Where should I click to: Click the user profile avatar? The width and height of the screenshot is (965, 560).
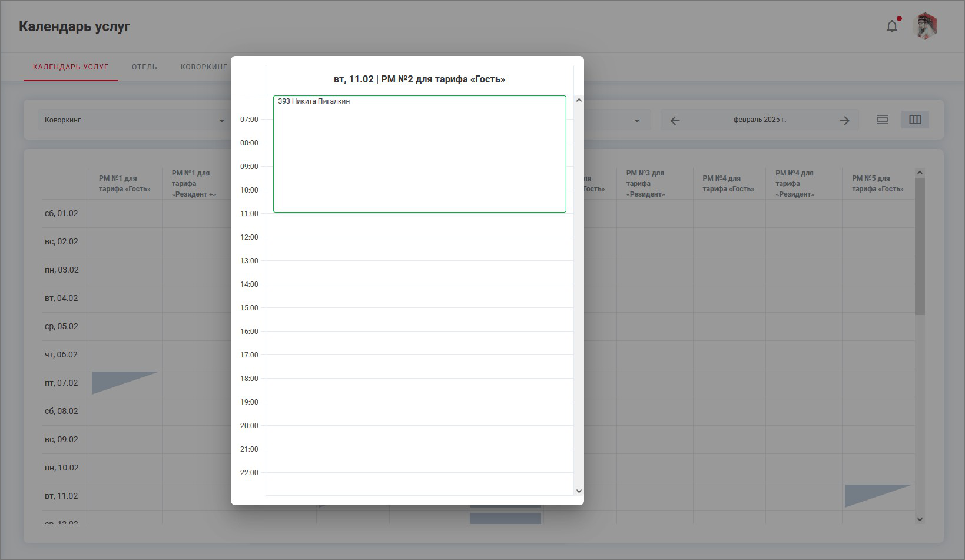point(925,26)
